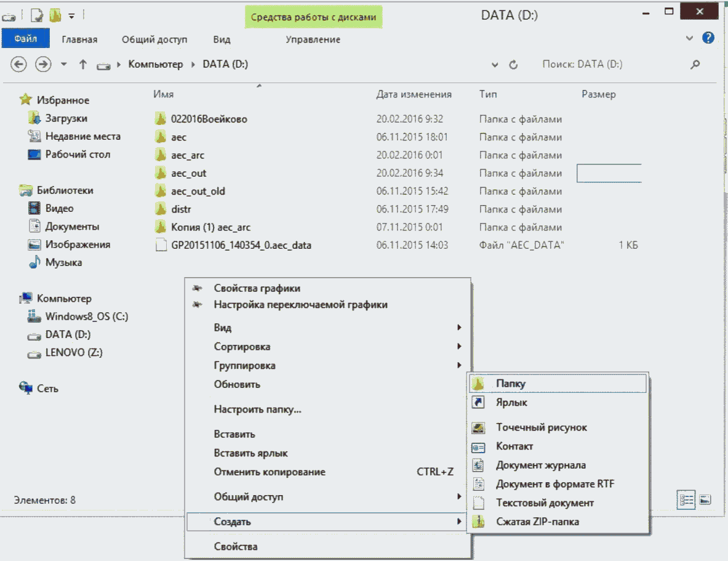Create new Точечный рисунок bitmap
This screenshot has height=561, width=728.
pos(558,427)
